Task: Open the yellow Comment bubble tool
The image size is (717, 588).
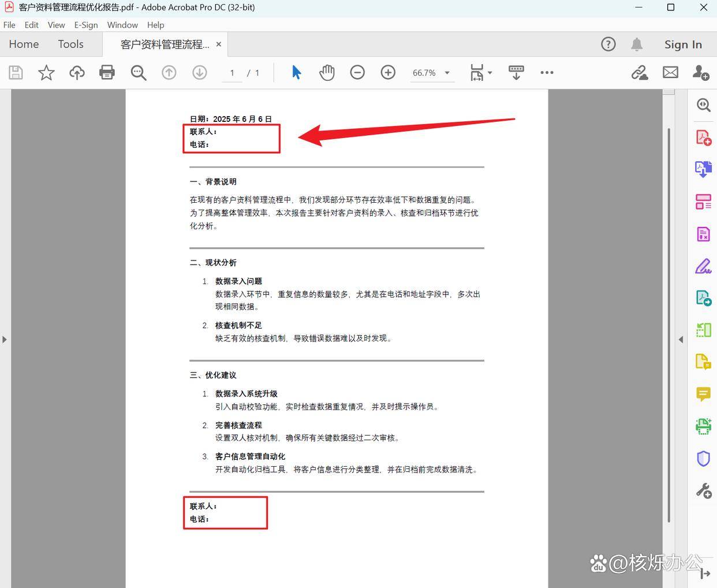Action: click(x=703, y=395)
